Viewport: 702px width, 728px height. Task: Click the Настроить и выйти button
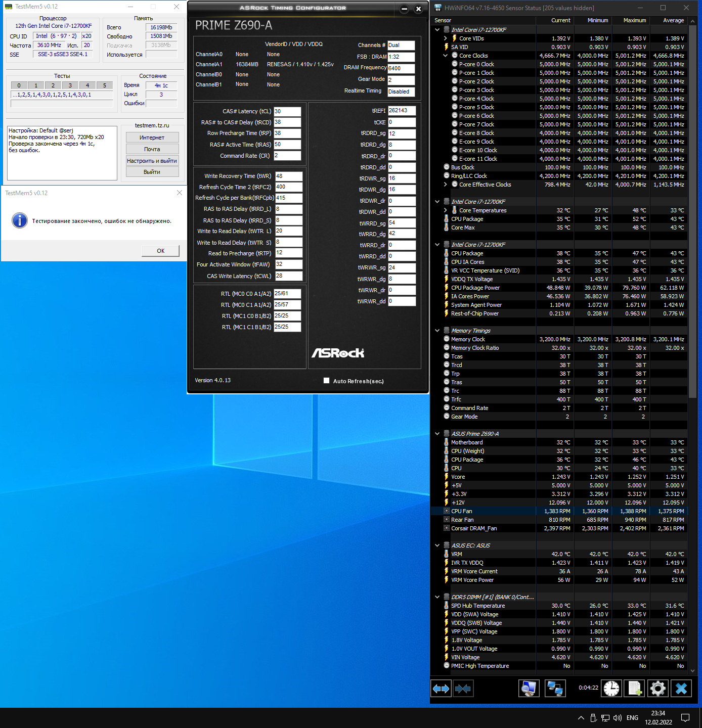click(x=152, y=161)
